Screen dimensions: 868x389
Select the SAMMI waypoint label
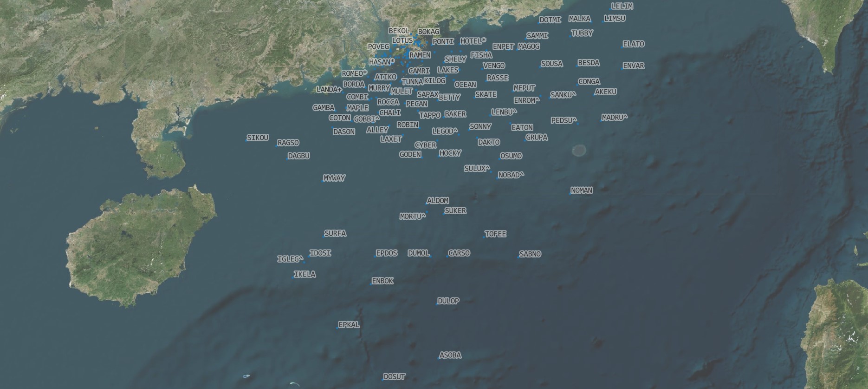(538, 36)
